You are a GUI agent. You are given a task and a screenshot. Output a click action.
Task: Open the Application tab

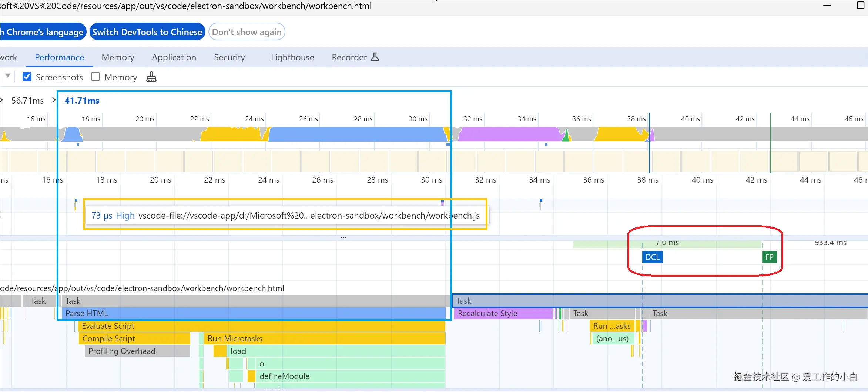[x=174, y=57]
